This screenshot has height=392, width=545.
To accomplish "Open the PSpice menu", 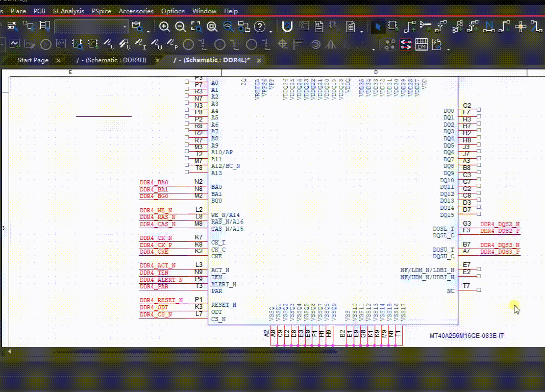I will [x=102, y=11].
